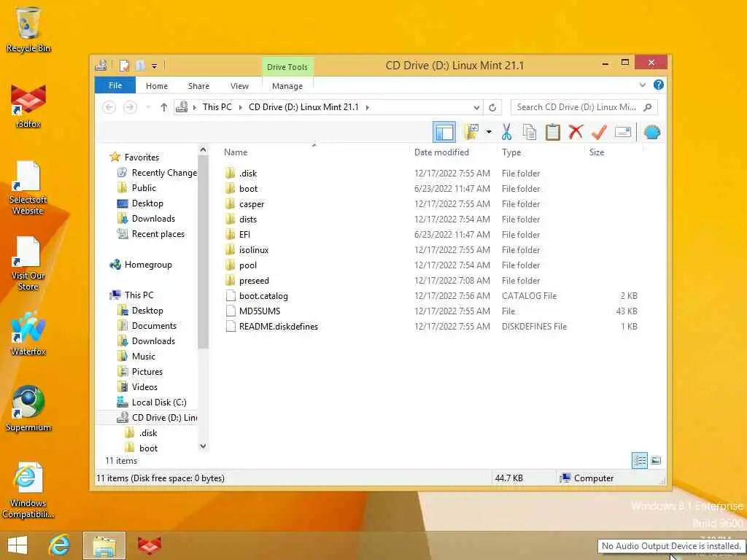
Task: Click the Help question mark icon
Action: tap(659, 85)
